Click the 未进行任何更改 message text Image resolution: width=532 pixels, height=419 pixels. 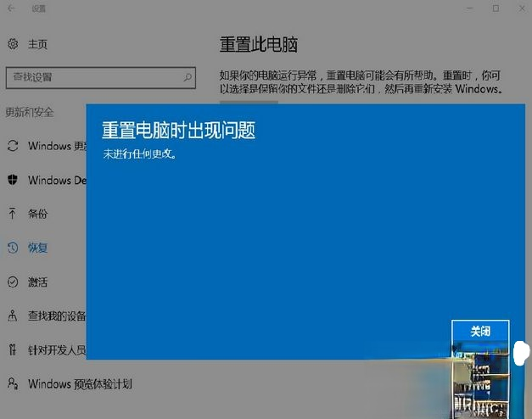point(140,154)
